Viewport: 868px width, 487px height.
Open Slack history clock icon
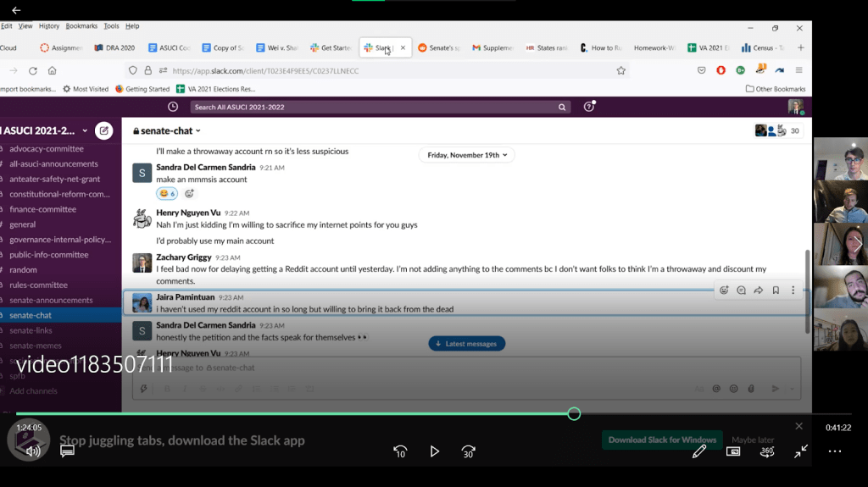[173, 107]
